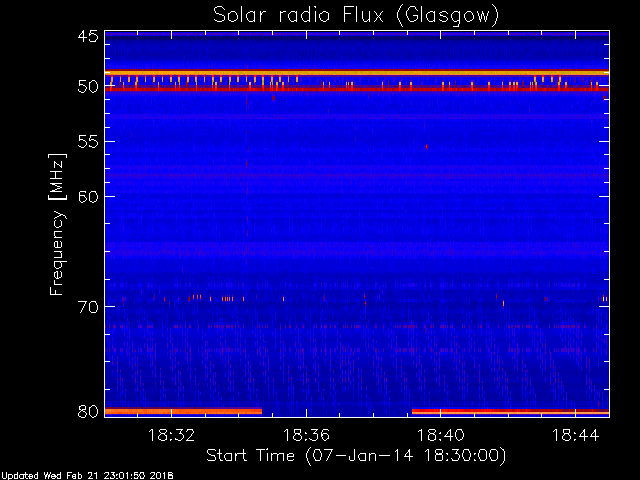The width and height of the screenshot is (640, 480).
Task: Click the bright yellow band near 49 MHz
Action: click(357, 73)
